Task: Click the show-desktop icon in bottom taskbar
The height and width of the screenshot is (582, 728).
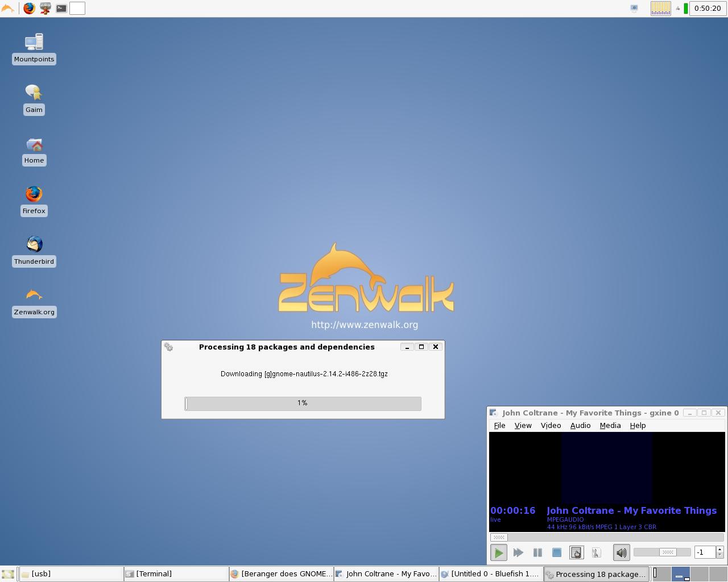Action: point(8,574)
